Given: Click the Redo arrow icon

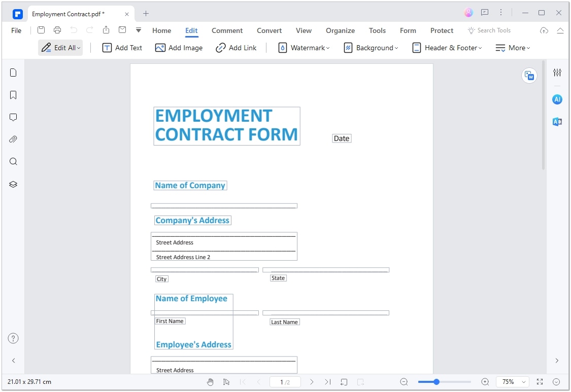Looking at the screenshot, I should click(89, 30).
